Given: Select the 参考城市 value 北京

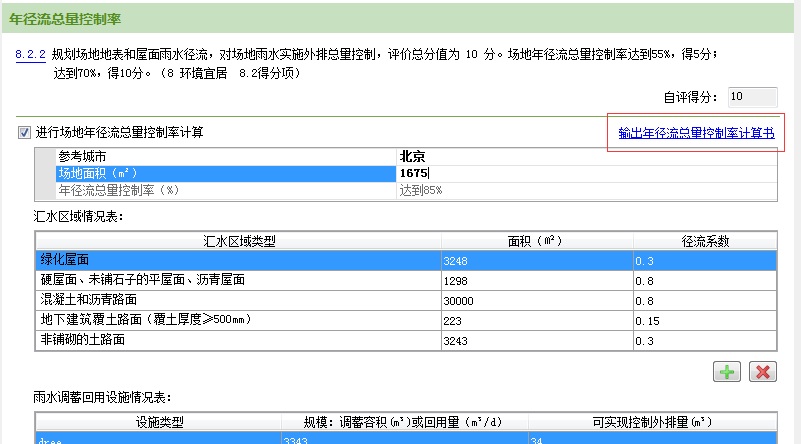Looking at the screenshot, I should [x=412, y=156].
